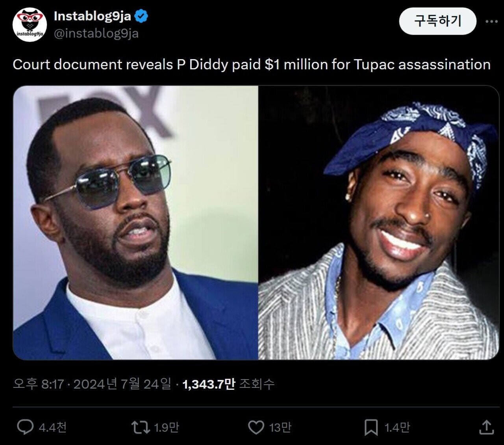This screenshot has width=504, height=445.
Task: Open the Instablog9ja display name link
Action: tap(92, 16)
